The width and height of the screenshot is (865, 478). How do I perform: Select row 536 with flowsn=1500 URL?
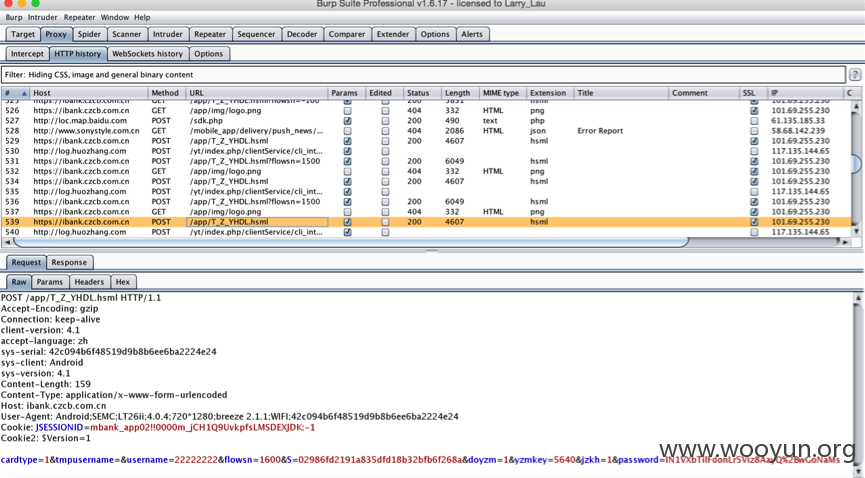[x=426, y=202]
